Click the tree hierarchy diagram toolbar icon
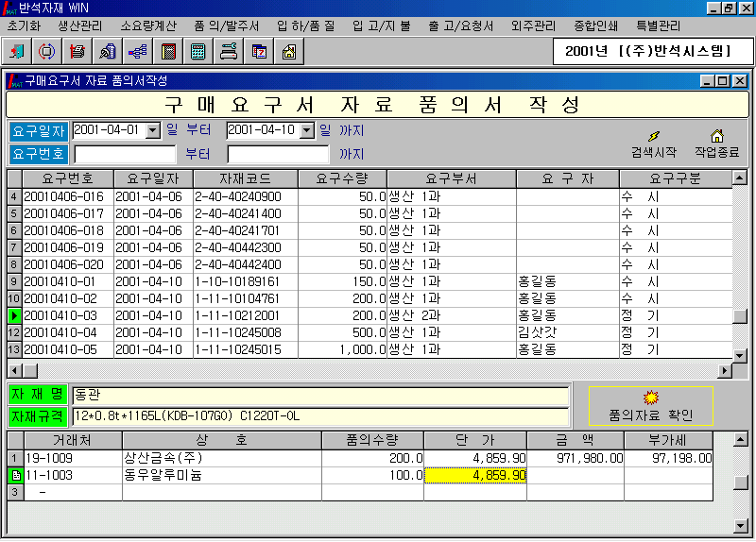 coord(137,52)
